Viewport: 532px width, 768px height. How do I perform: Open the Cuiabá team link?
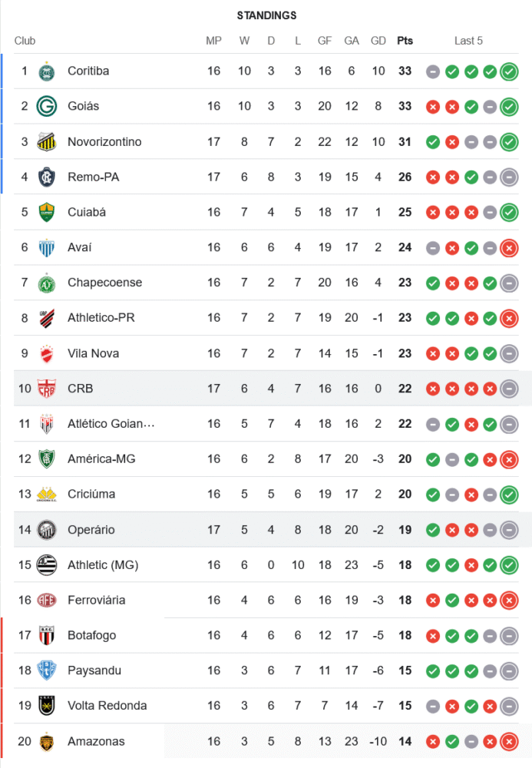88,212
